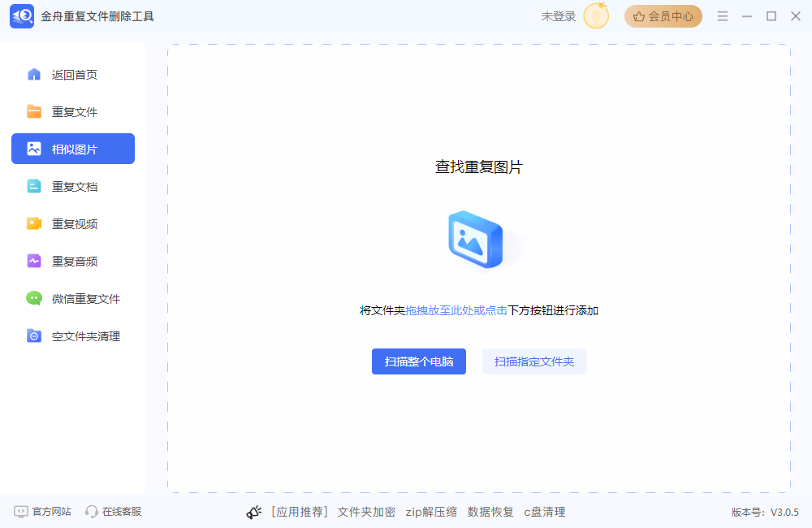This screenshot has width=812, height=528.
Task: Click the megaphone announcement icon
Action: click(253, 512)
